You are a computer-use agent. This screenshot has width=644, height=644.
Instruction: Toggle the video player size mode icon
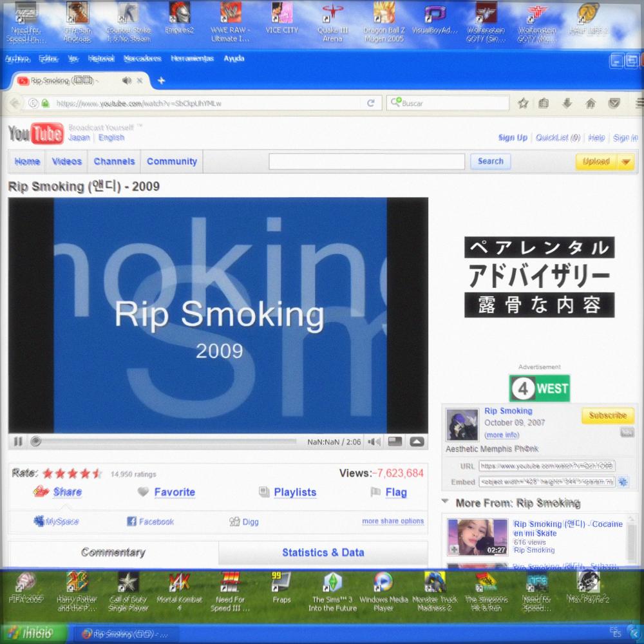coord(395,442)
